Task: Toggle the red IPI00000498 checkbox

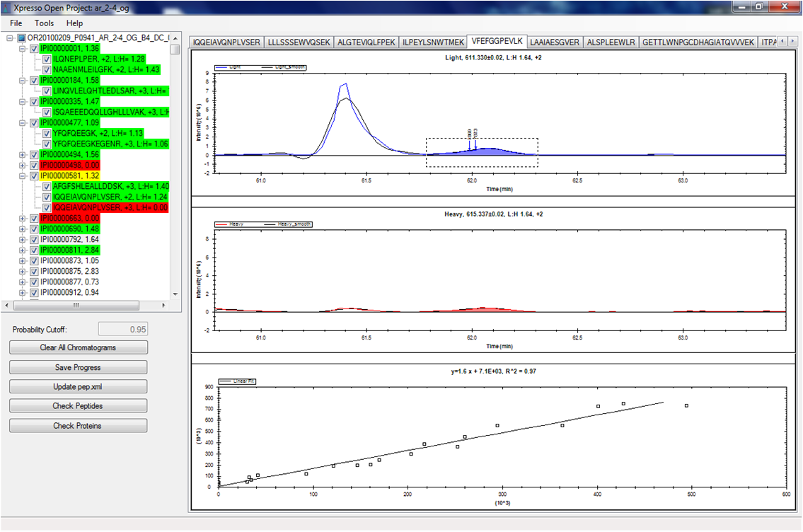Action: pyautogui.click(x=33, y=165)
